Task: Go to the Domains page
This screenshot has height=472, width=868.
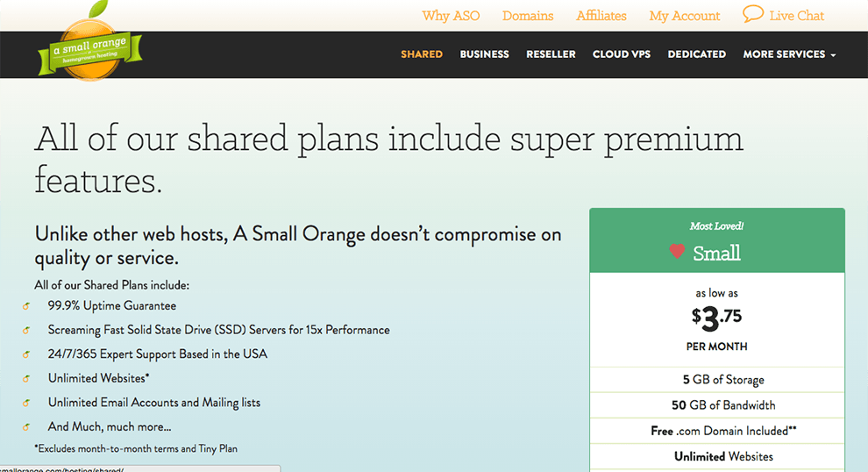Action: tap(528, 16)
